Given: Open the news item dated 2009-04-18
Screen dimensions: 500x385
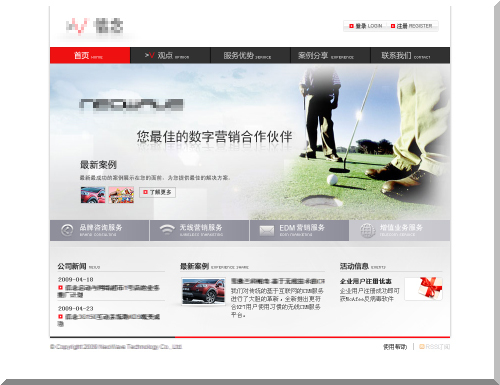Looking at the screenshot, I should tap(109, 291).
